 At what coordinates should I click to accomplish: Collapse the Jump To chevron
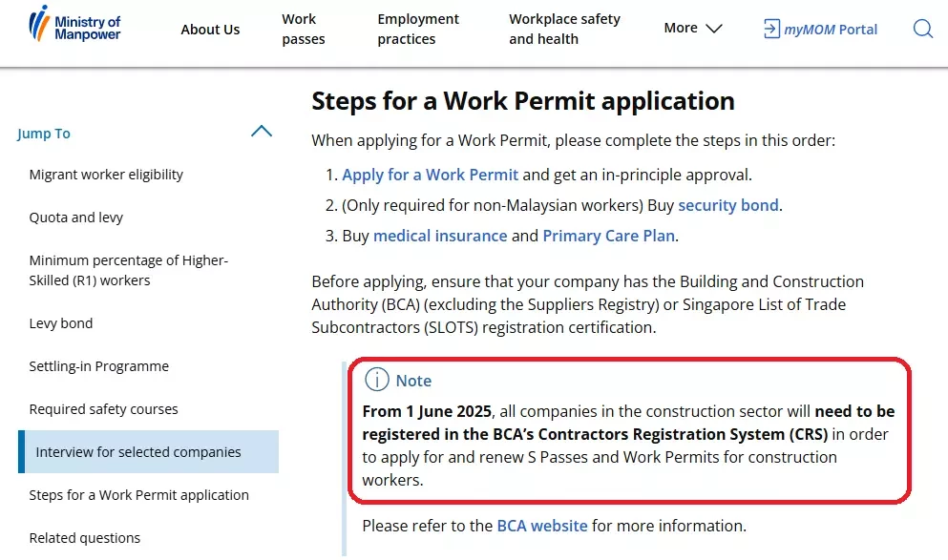[262, 131]
